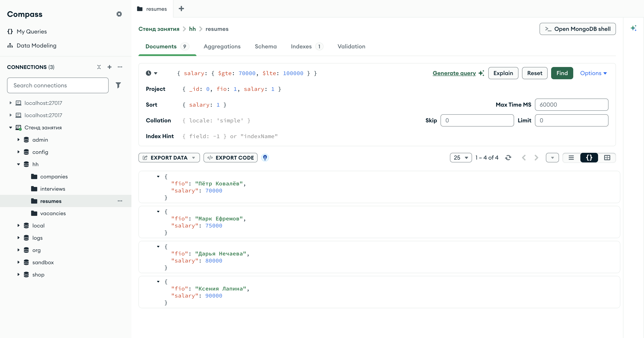Switch to the Indexes tab
This screenshot has height=338, width=644.
[x=307, y=46]
